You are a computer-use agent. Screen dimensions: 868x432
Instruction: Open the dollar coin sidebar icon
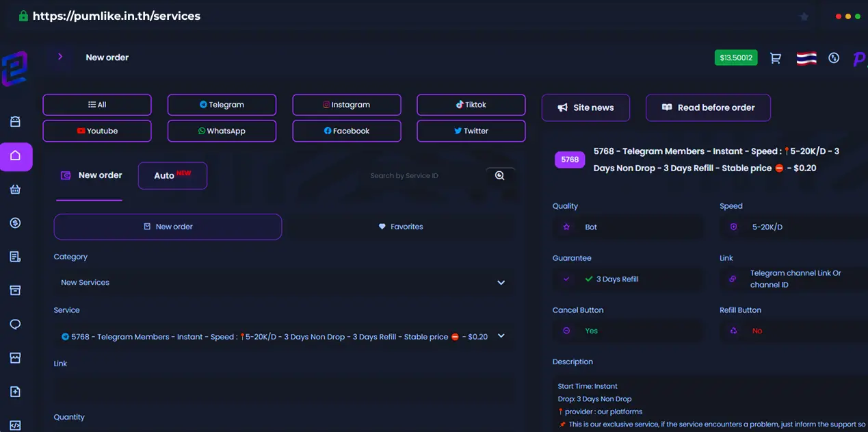click(15, 223)
